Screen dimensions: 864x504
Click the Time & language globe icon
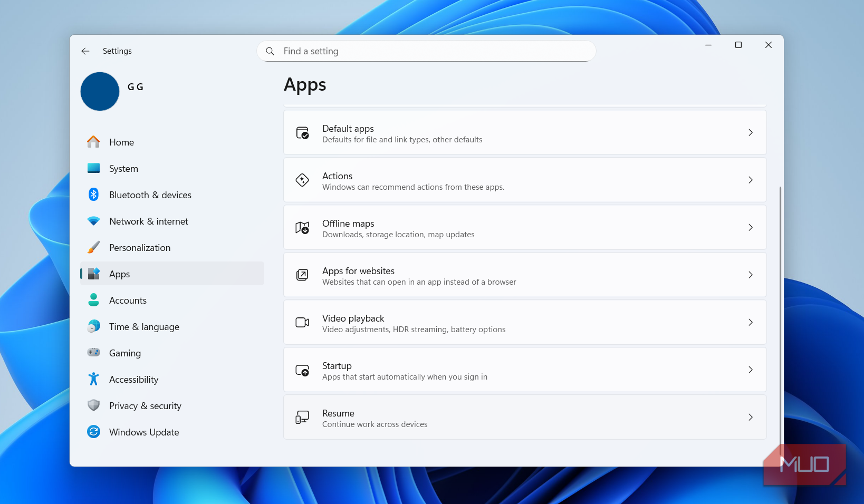coord(94,326)
